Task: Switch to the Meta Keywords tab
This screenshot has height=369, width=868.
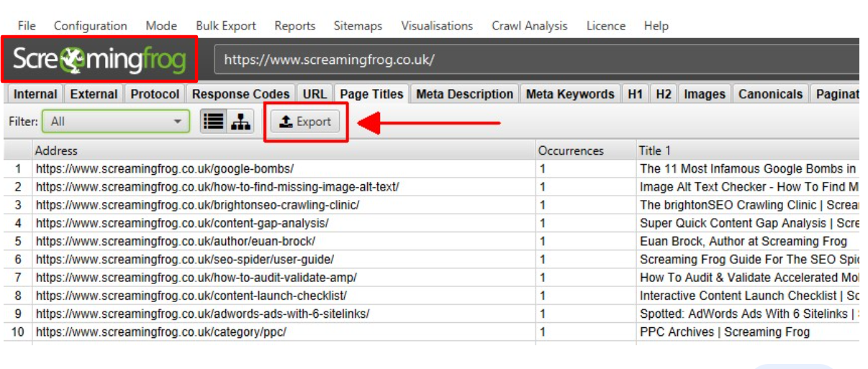Action: pos(570,94)
